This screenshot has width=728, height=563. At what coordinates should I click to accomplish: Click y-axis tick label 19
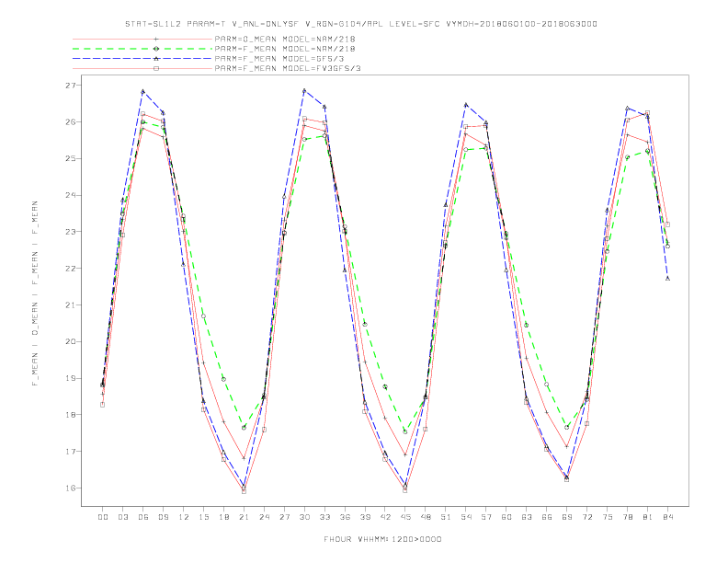tap(71, 379)
